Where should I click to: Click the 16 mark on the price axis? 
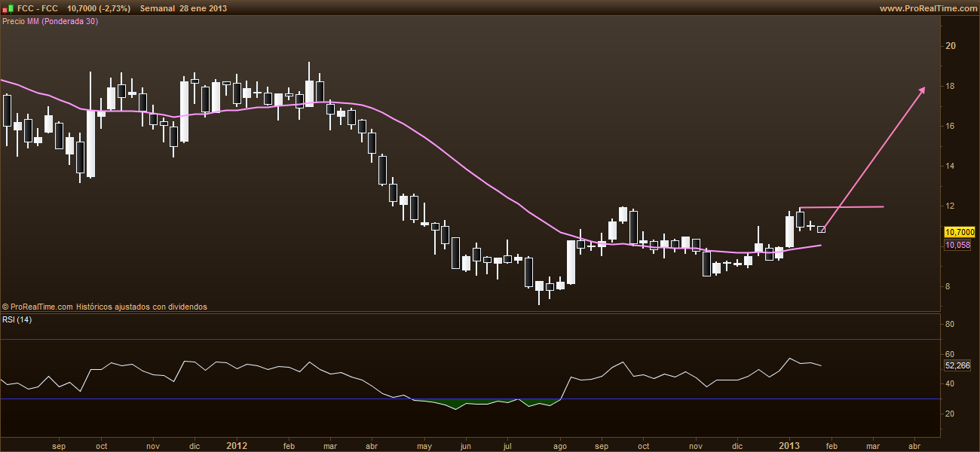(x=951, y=126)
